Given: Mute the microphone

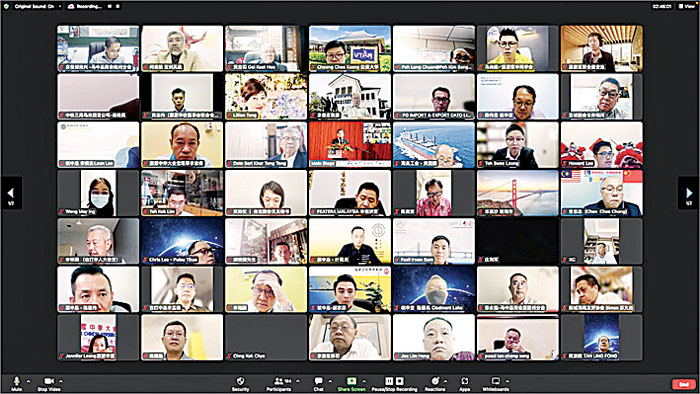Looking at the screenshot, I should [x=17, y=383].
